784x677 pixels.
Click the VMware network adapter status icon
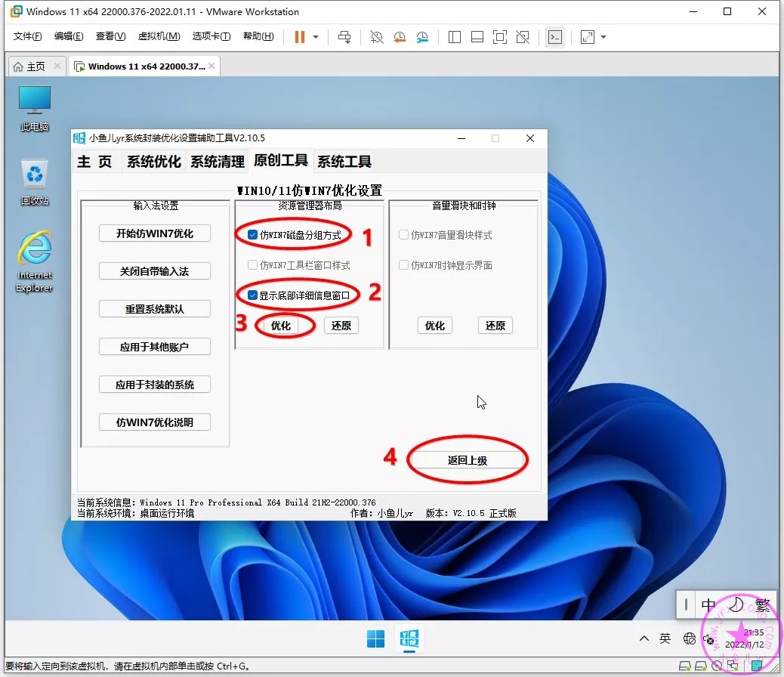tap(733, 666)
